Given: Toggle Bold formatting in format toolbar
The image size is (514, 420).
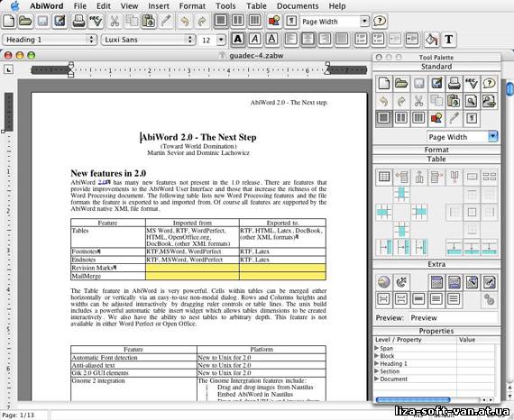Looking at the screenshot, I should [238, 40].
